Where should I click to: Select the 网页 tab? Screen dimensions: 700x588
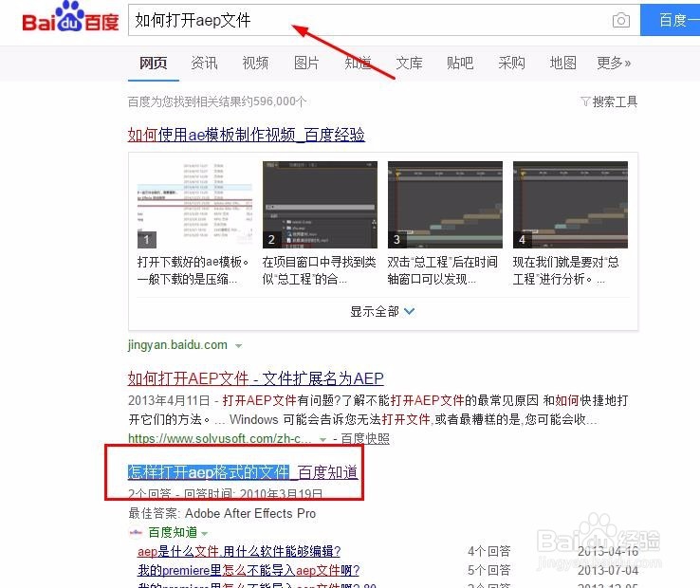[153, 63]
